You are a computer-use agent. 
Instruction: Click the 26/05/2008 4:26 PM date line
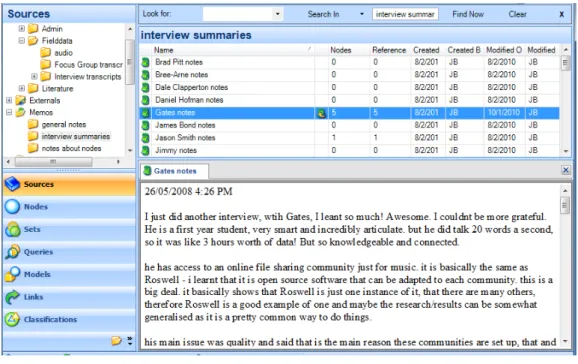tap(188, 191)
